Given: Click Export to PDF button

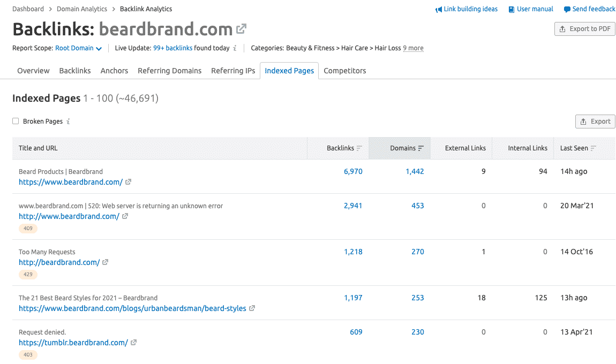Looking at the screenshot, I should point(584,29).
